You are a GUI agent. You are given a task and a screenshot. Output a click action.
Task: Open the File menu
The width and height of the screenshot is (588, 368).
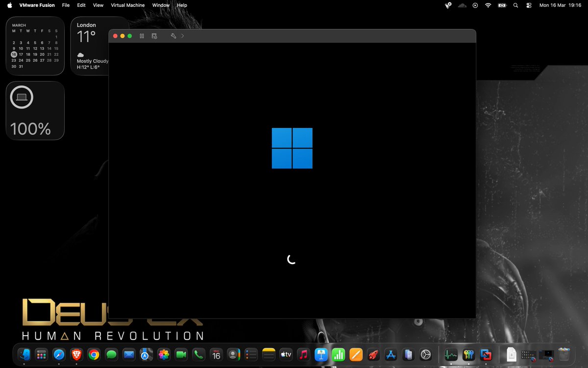tap(66, 5)
